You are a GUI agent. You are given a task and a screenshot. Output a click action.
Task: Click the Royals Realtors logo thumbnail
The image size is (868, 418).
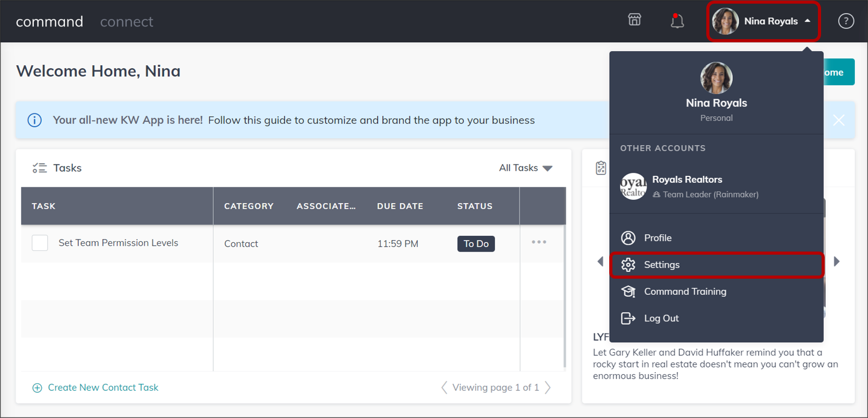pyautogui.click(x=633, y=186)
